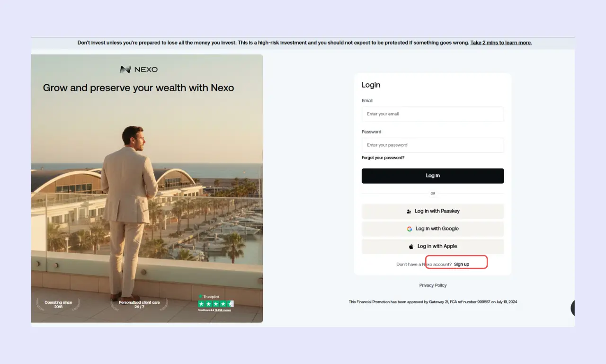Open the Privacy Policy link

click(433, 285)
